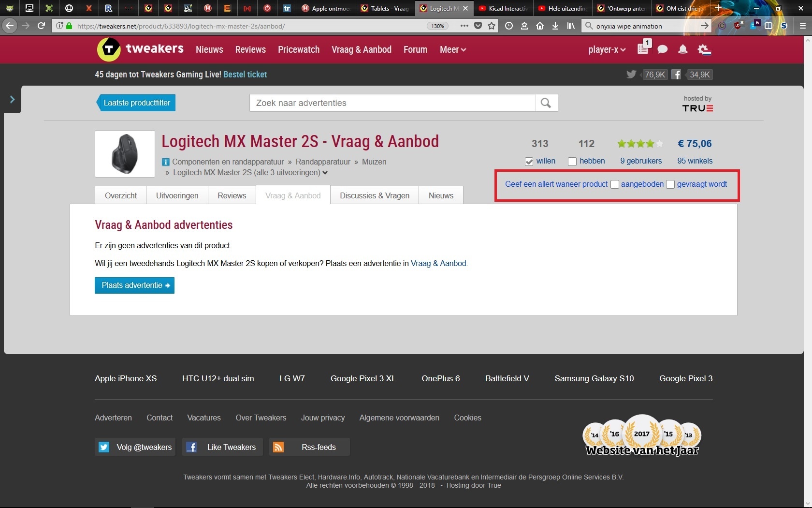Open site settings gear with Dutch flag
Screen dimensions: 812x508
click(x=704, y=49)
